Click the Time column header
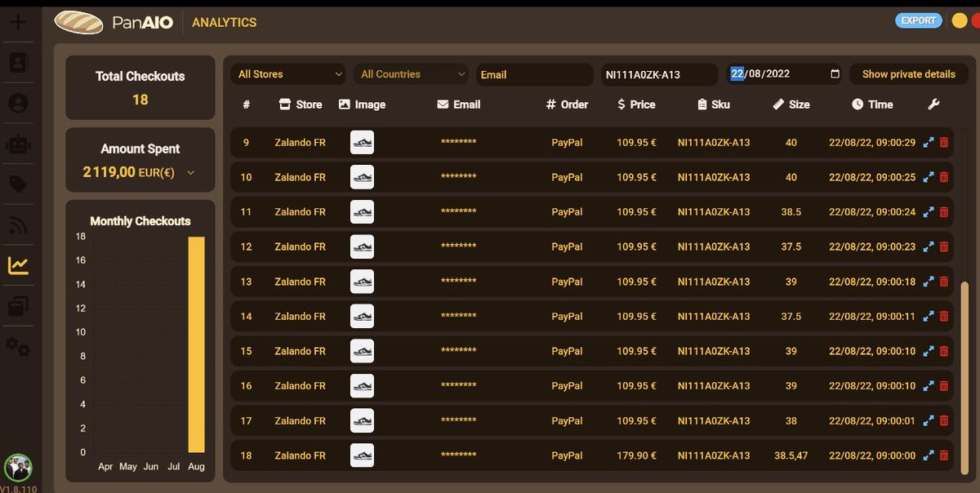Viewport: 980px width, 493px height. pos(872,104)
